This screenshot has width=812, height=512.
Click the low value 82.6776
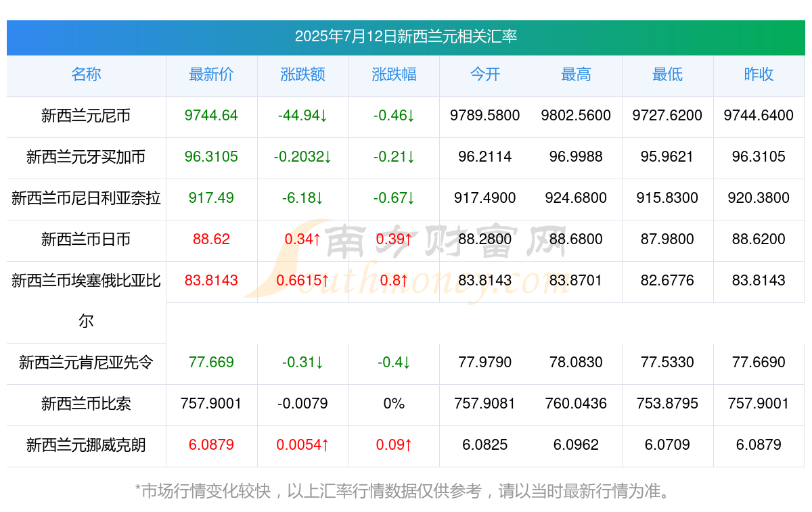[x=667, y=281]
